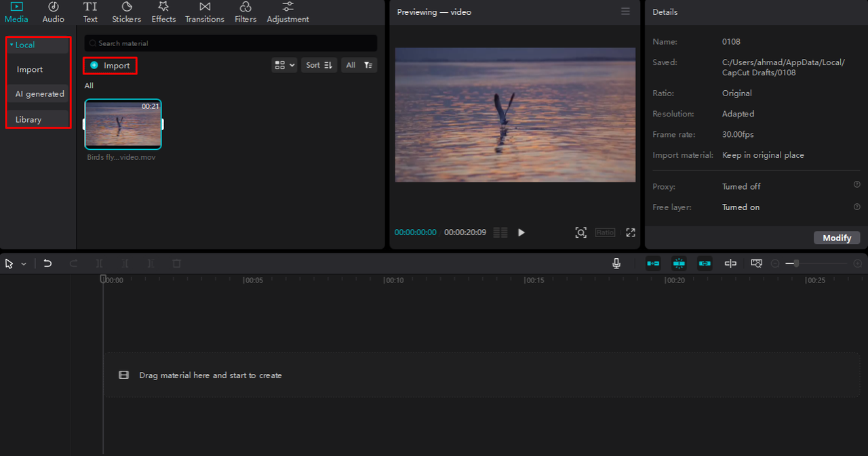The width and height of the screenshot is (868, 456).
Task: Click the Drag material here track area
Action: (481, 375)
